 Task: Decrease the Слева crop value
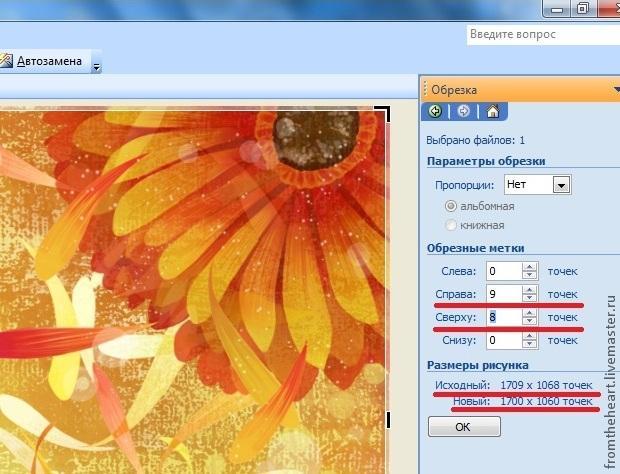(x=529, y=276)
